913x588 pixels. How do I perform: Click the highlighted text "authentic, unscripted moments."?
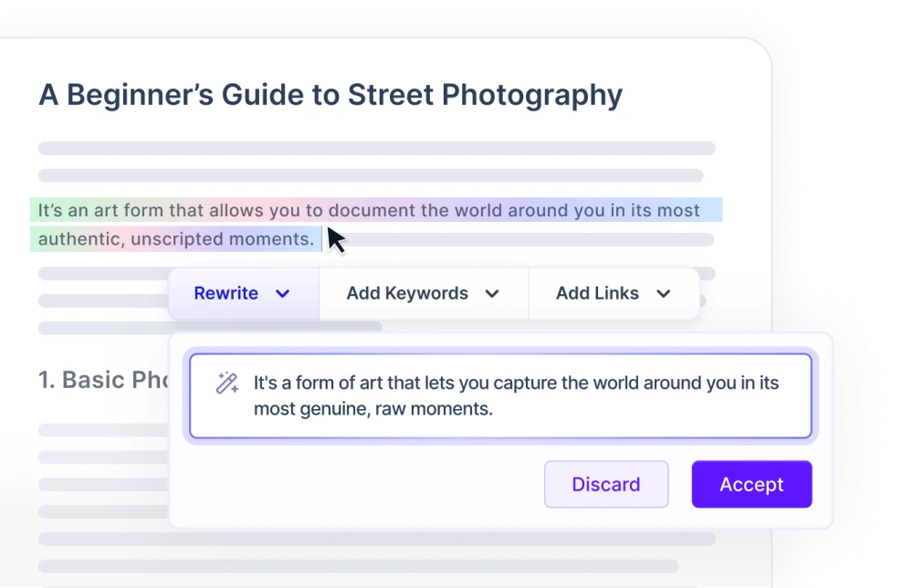click(x=176, y=238)
